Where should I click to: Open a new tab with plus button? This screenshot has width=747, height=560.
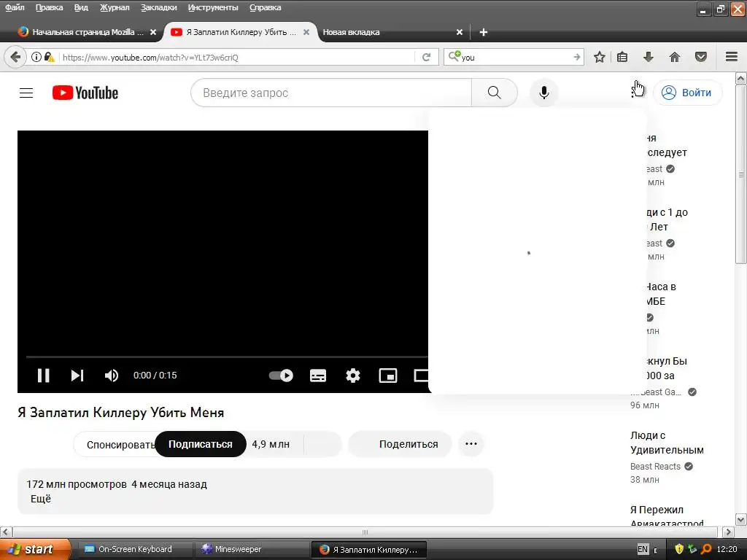tap(483, 32)
